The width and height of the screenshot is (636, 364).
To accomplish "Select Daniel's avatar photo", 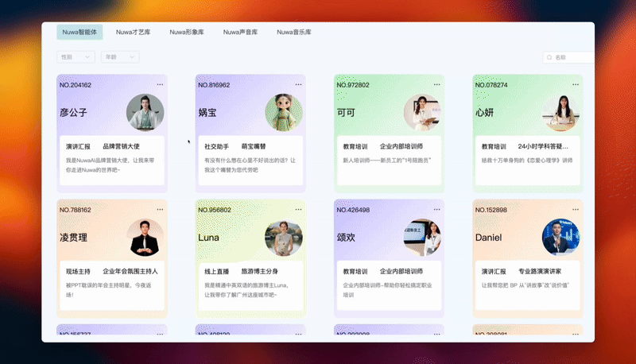I will pyautogui.click(x=560, y=238).
